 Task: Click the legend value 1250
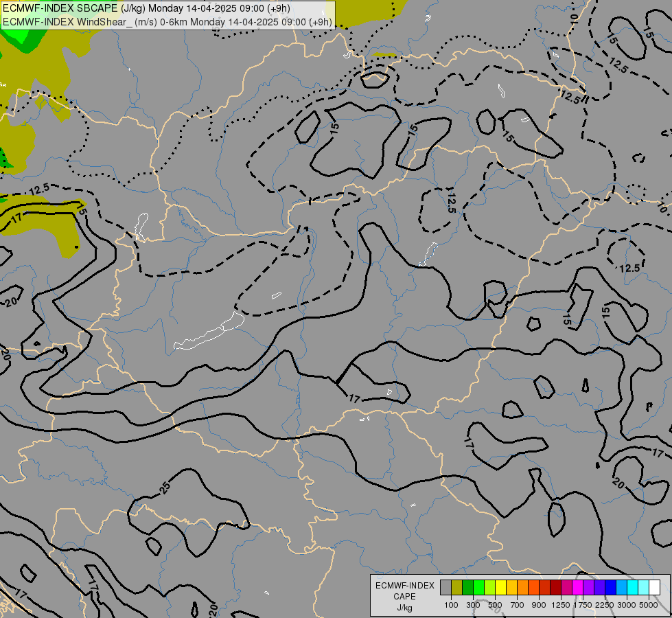(x=561, y=605)
